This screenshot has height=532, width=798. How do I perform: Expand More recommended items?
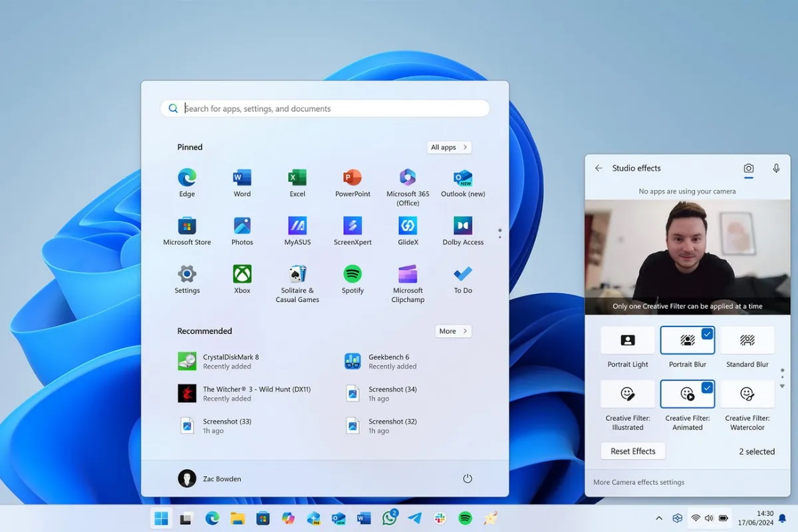pyautogui.click(x=454, y=331)
